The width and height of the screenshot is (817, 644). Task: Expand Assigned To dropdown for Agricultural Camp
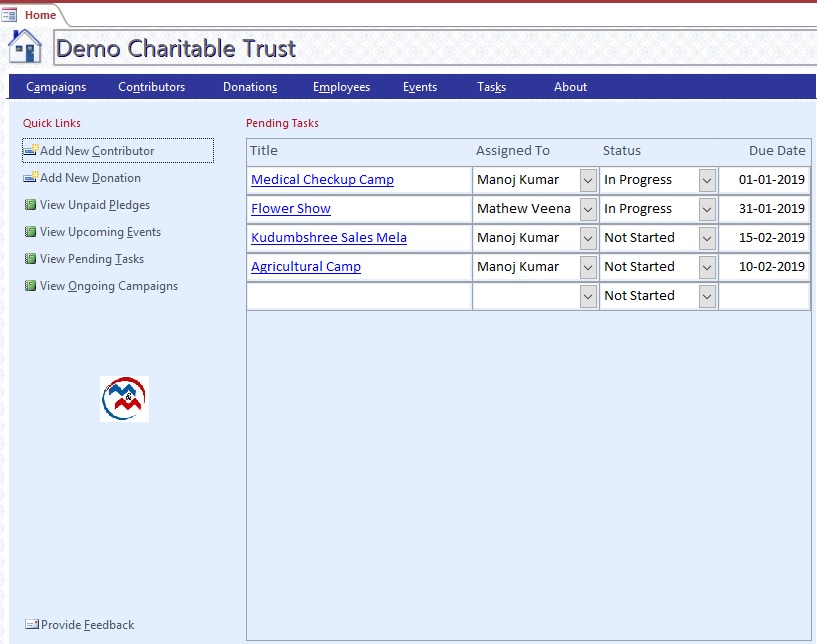click(588, 267)
